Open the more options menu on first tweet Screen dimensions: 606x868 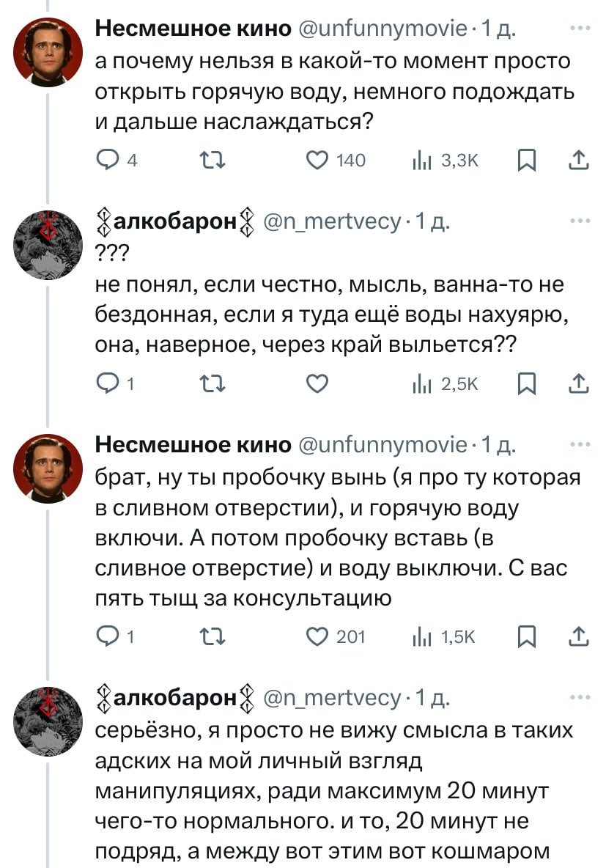click(581, 27)
